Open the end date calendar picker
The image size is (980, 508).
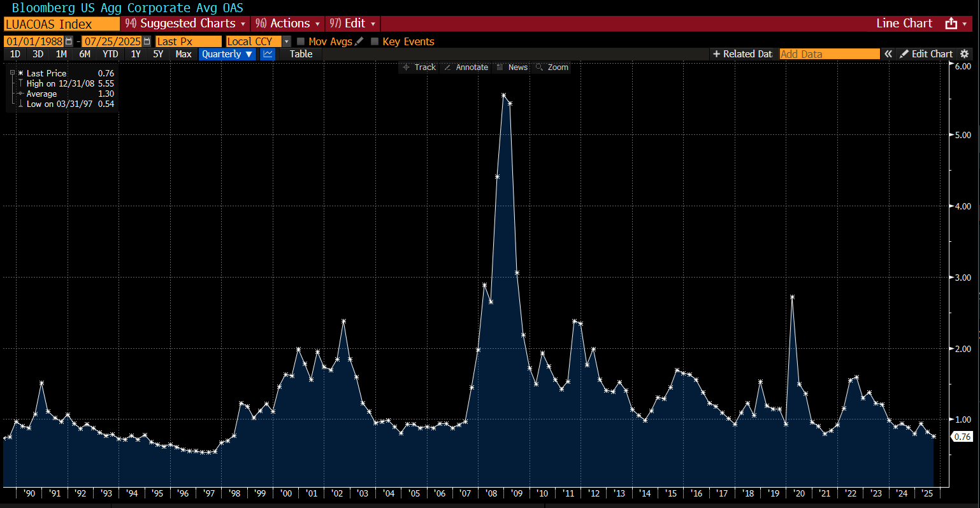point(147,41)
